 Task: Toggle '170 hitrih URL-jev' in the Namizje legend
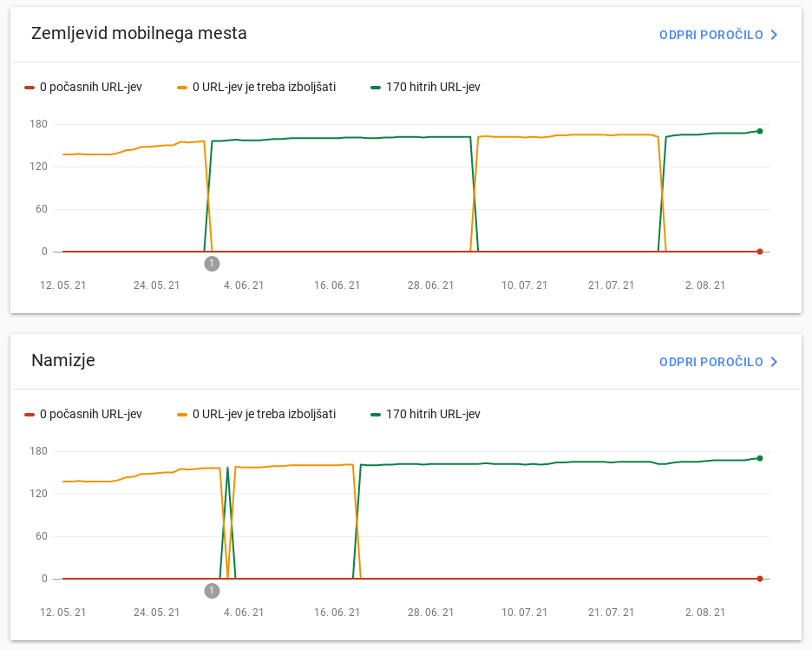point(433,414)
